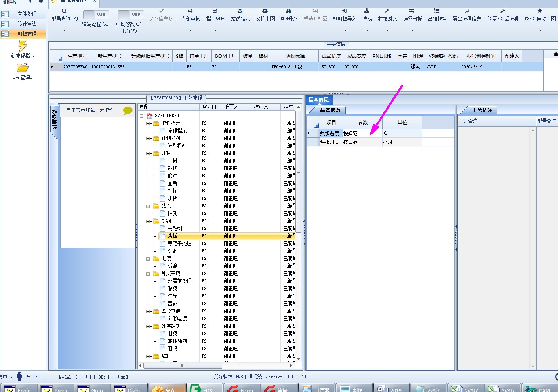Open the MI数据导入 dropdown arrow

click(x=345, y=30)
